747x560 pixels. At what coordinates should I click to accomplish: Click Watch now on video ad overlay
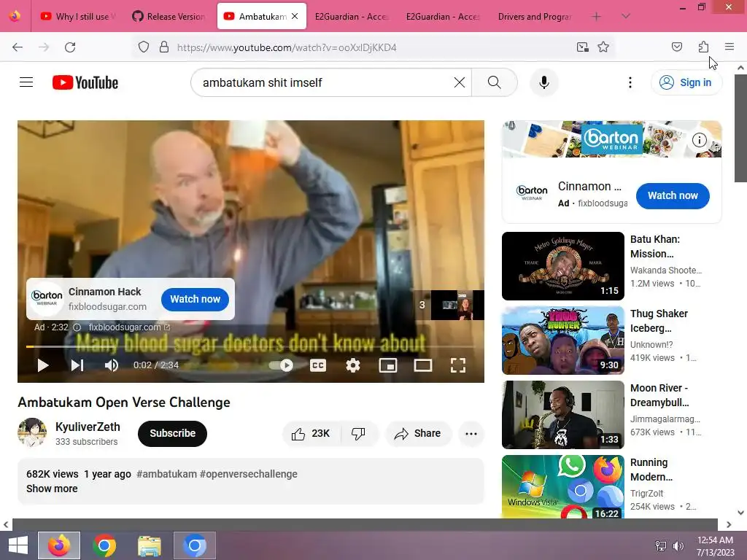coord(195,299)
